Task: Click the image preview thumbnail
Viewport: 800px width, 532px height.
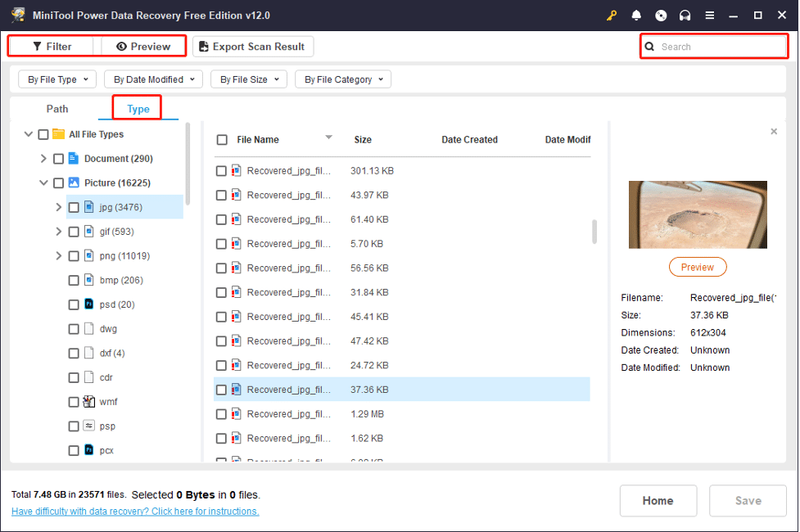Action: pos(697,214)
